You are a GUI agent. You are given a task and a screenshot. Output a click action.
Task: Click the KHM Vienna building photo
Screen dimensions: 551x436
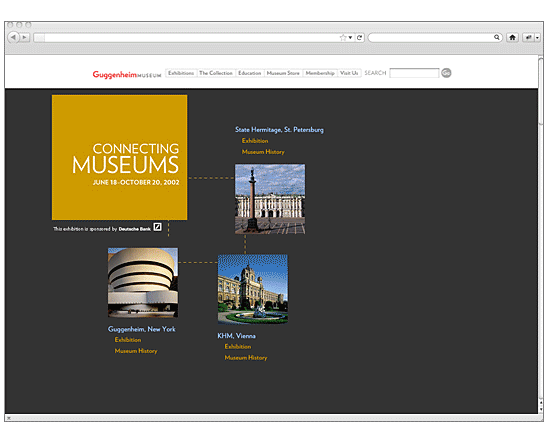[x=253, y=289]
